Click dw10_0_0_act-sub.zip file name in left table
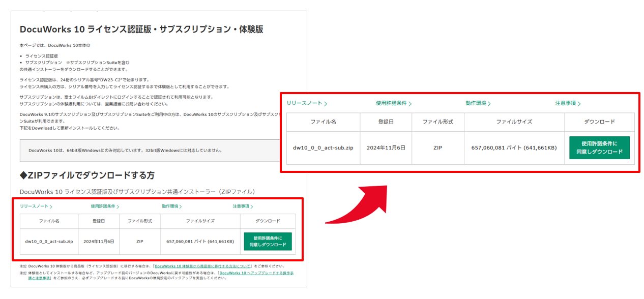The height and width of the screenshot is (299, 644). (49, 242)
